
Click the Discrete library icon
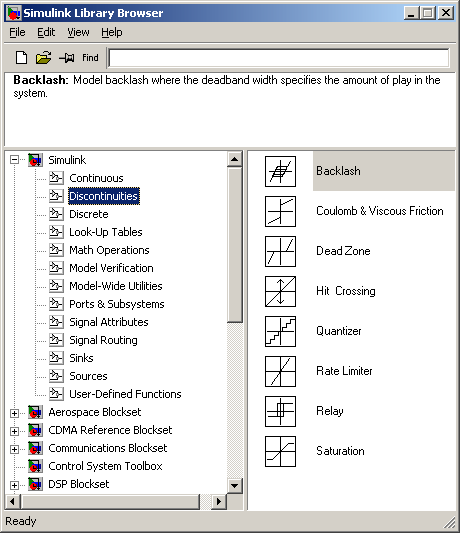pos(56,214)
